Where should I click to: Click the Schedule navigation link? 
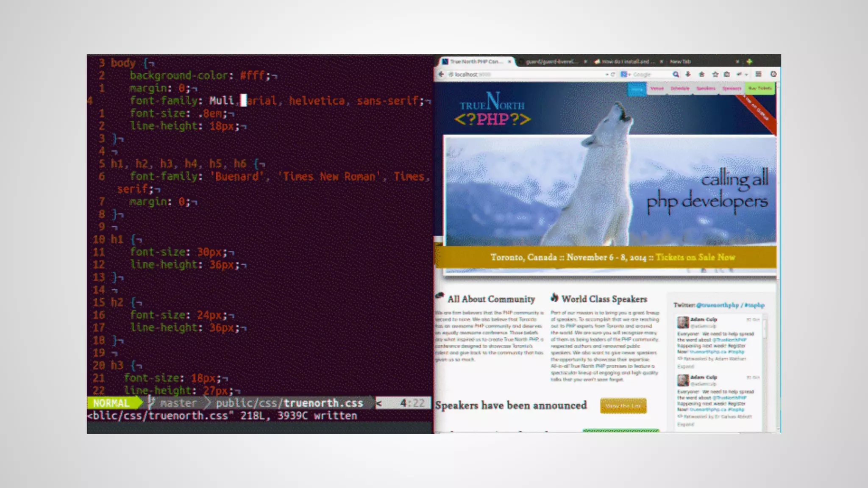coord(680,89)
